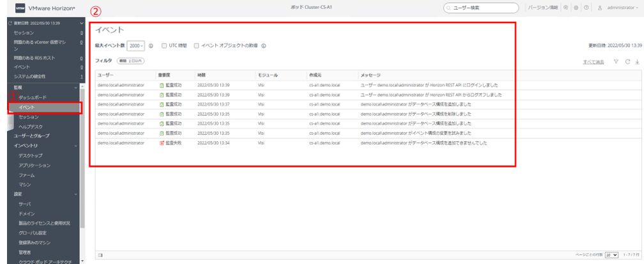Click the filter funnel icon above events table

616,61
